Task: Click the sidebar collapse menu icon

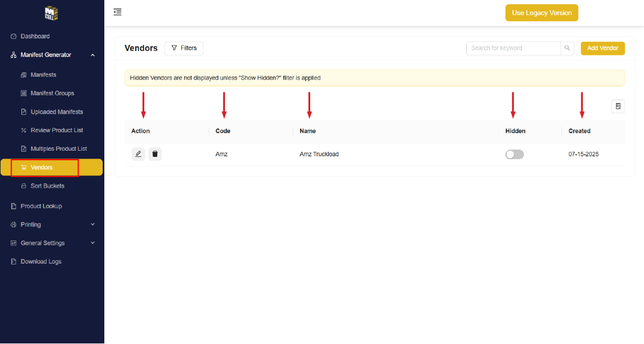Action: point(117,12)
